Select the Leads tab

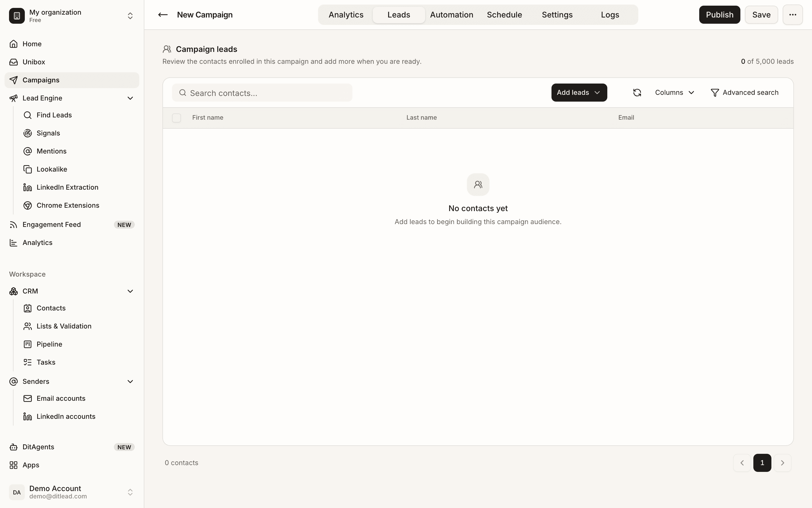(399, 15)
